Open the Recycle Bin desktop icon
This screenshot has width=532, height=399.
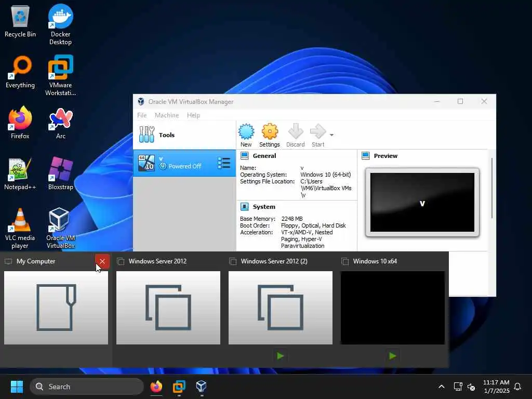click(20, 21)
